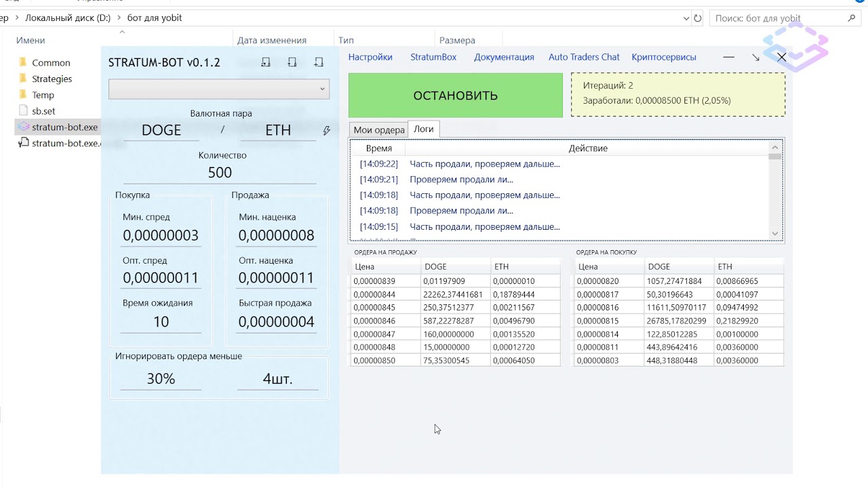This screenshot has width=868, height=488.
Task: Sort Explorer by Тип column
Action: pyautogui.click(x=346, y=41)
